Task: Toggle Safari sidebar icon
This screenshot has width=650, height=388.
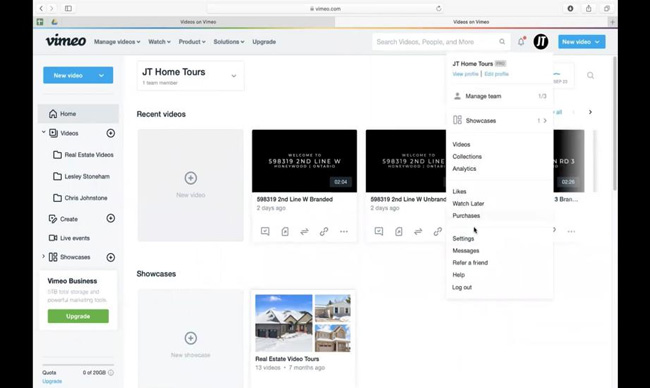Action: (68, 8)
